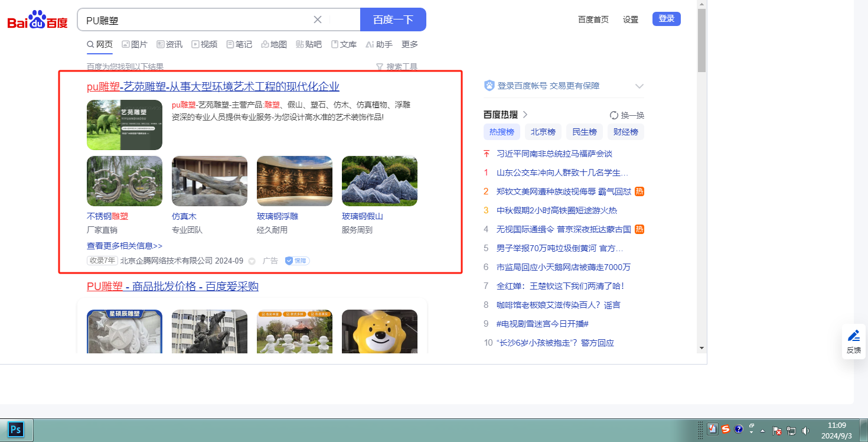Open the 视频 tab

(x=204, y=44)
